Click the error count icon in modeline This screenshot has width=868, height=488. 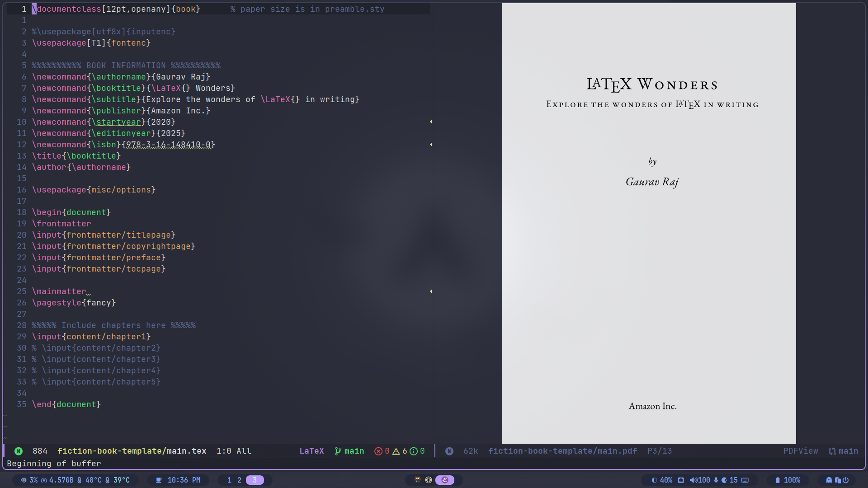click(378, 451)
